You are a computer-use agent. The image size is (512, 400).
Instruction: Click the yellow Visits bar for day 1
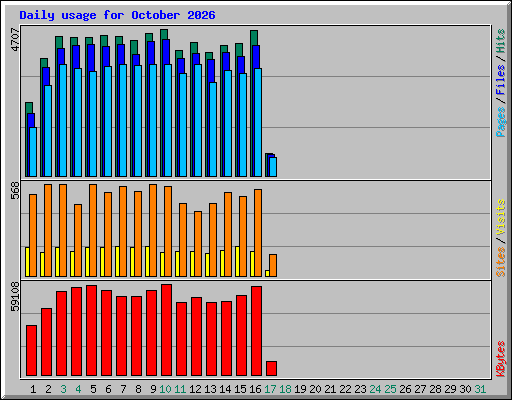(27, 262)
